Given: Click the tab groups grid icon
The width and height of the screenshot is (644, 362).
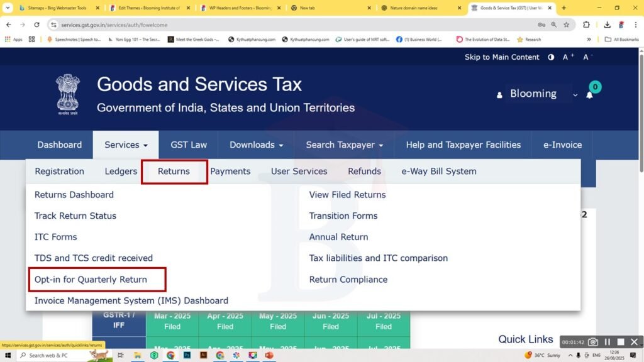Looking at the screenshot, I should (31, 40).
